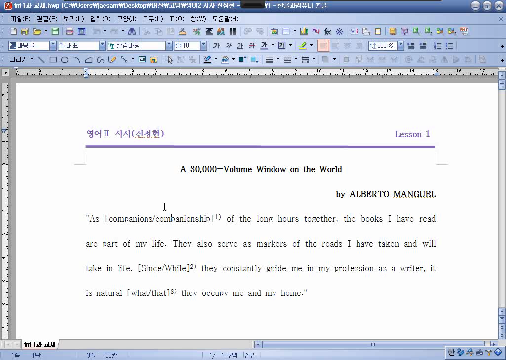Select the Rectangle drawing tool
Image resolution: width=506 pixels, height=360 pixels.
click(53, 60)
